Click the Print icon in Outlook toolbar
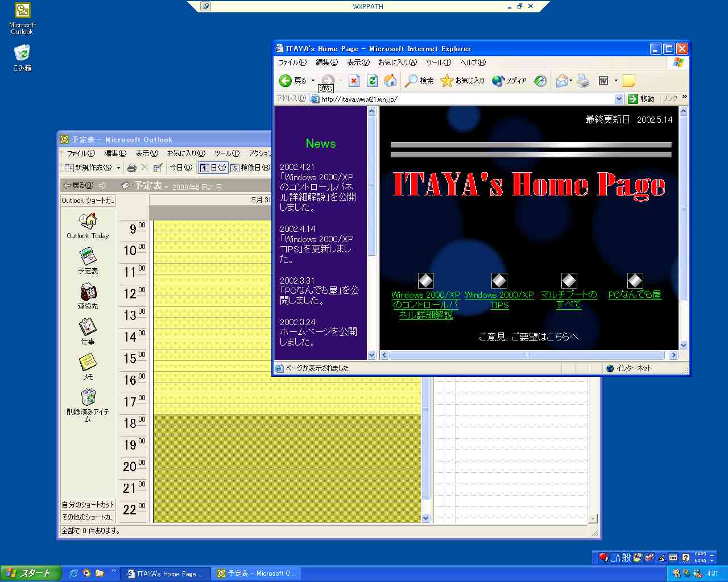The image size is (728, 582). tap(132, 168)
